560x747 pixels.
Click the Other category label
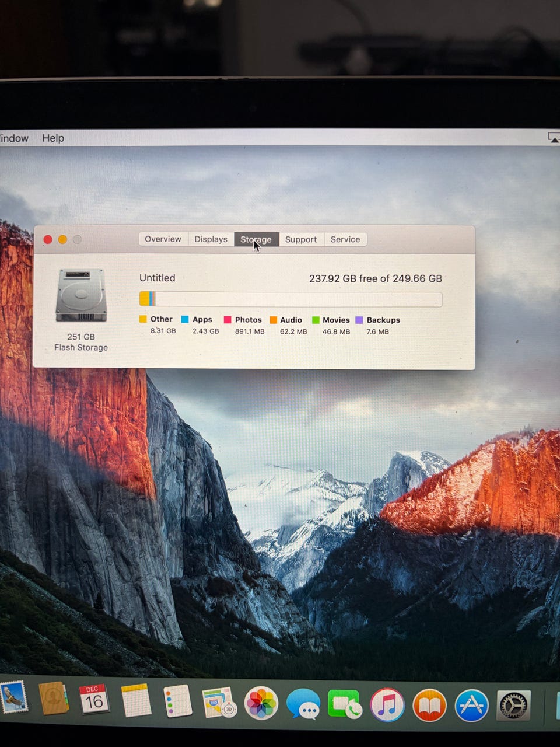click(x=161, y=319)
